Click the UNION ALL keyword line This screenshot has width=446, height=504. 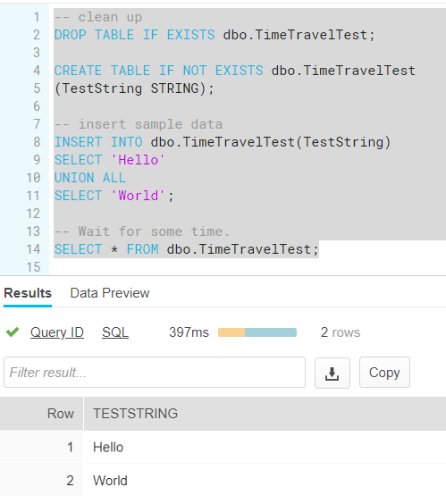click(x=89, y=178)
